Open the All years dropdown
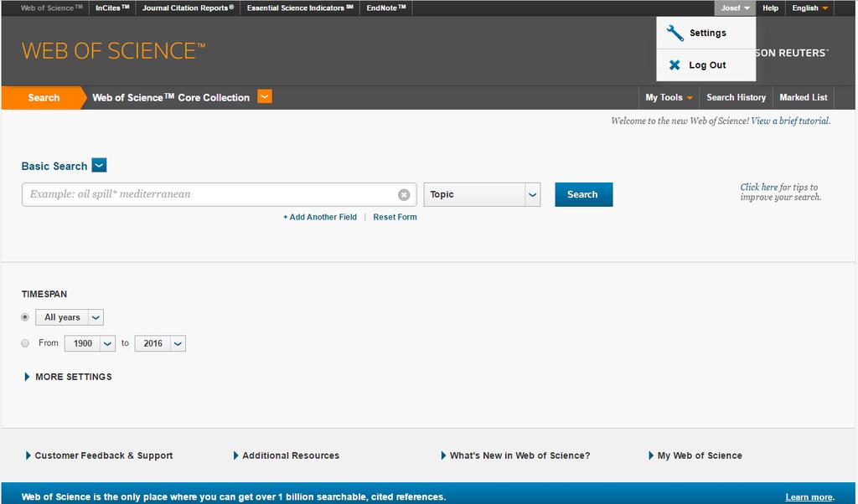Viewport: 858px width, 504px height. 70,317
